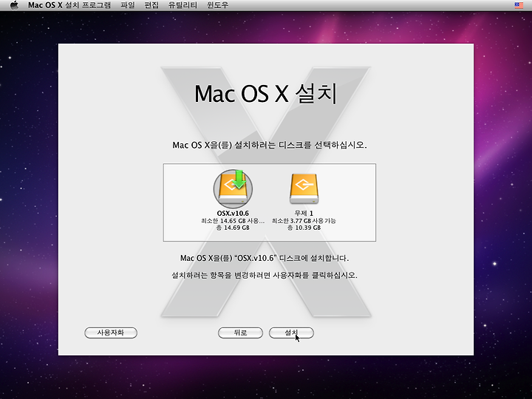The image size is (532, 399).
Task: Open the 편집 menu
Action: [151, 5]
